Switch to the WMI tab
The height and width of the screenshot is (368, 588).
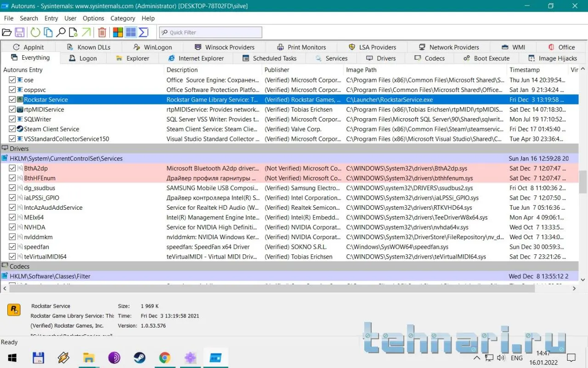(x=513, y=47)
